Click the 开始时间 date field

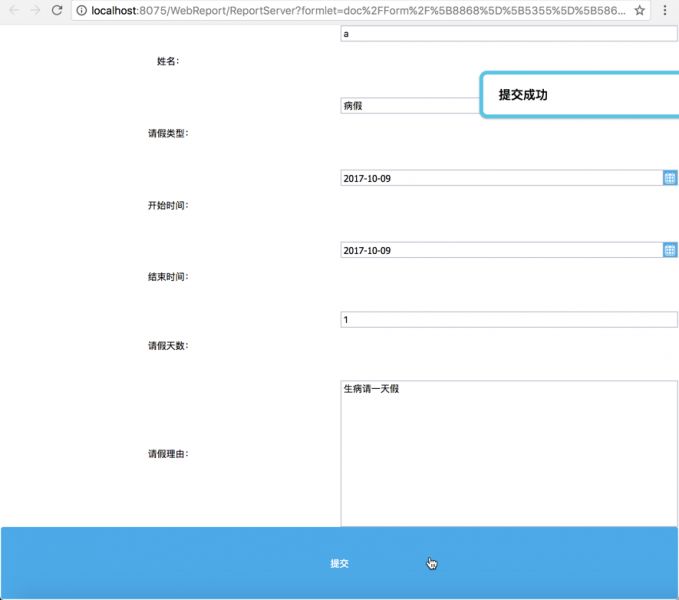click(x=502, y=178)
